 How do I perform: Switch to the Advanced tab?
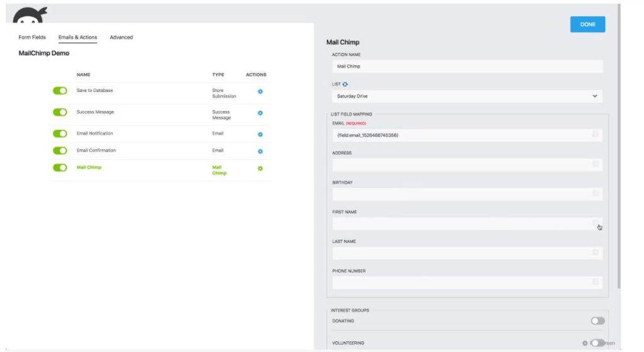(121, 37)
